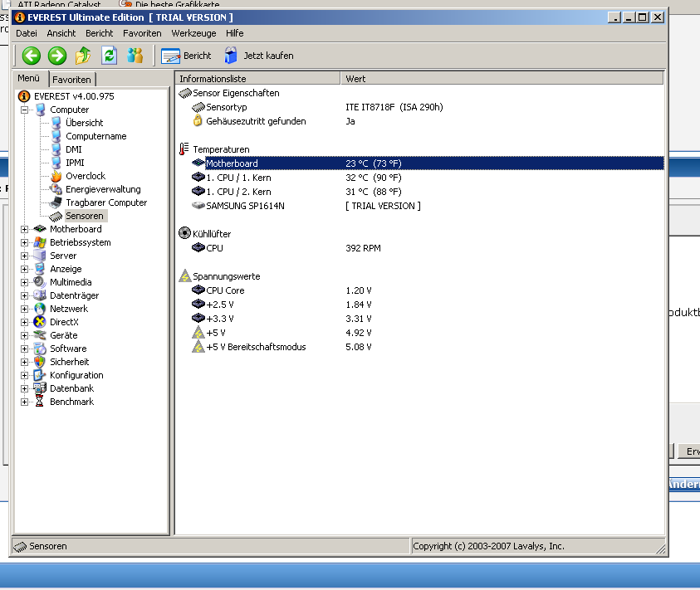The height and width of the screenshot is (590, 700).
Task: Click the Tragbarer Computer laptop icon
Action: coord(56,202)
